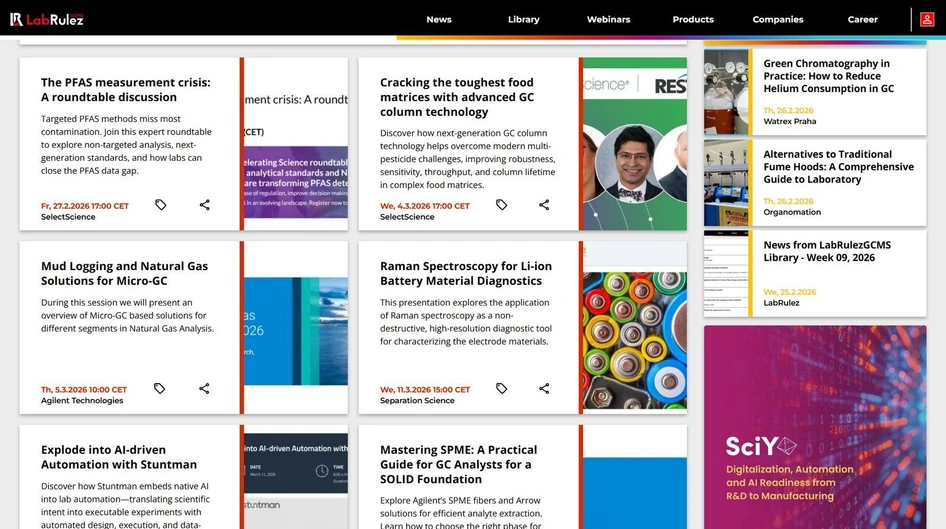Screen dimensions: 946x529
Task: Open the Library menu item
Action: (523, 19)
